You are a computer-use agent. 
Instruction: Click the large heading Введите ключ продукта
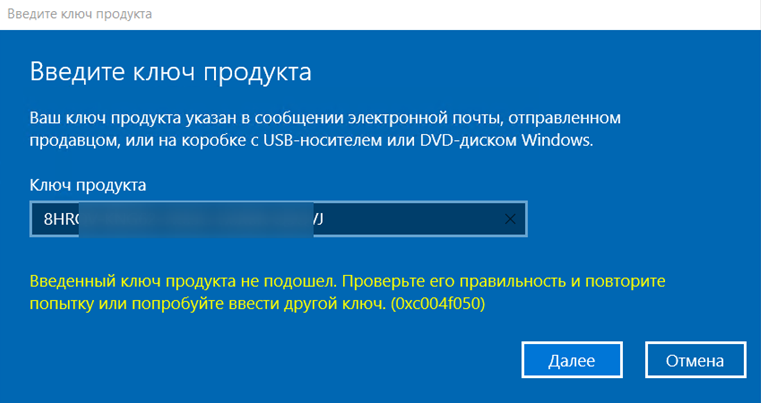coord(171,73)
